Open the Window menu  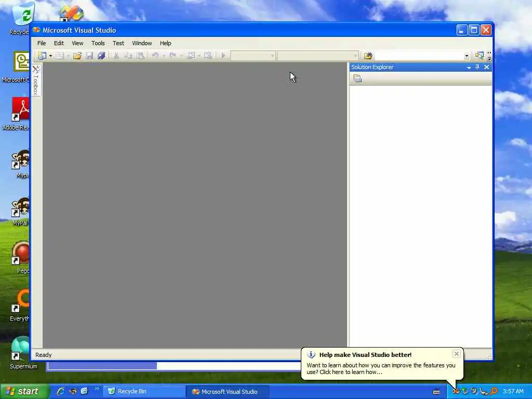click(142, 43)
